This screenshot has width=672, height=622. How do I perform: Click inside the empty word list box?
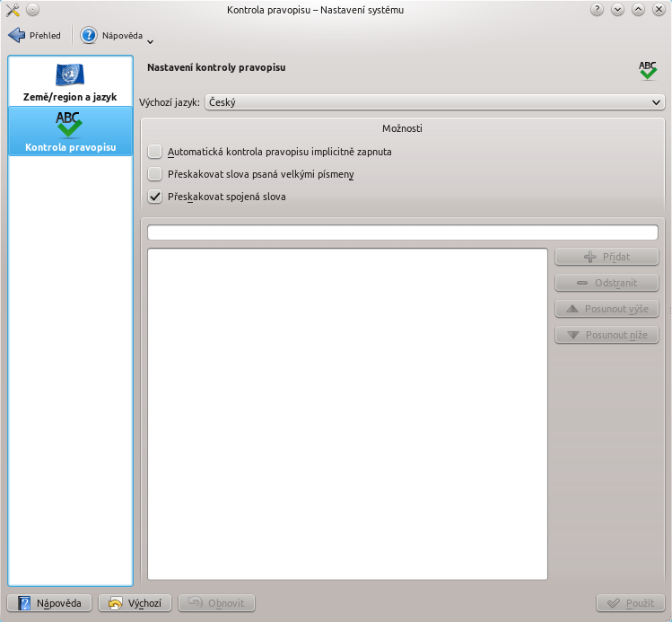point(347,414)
